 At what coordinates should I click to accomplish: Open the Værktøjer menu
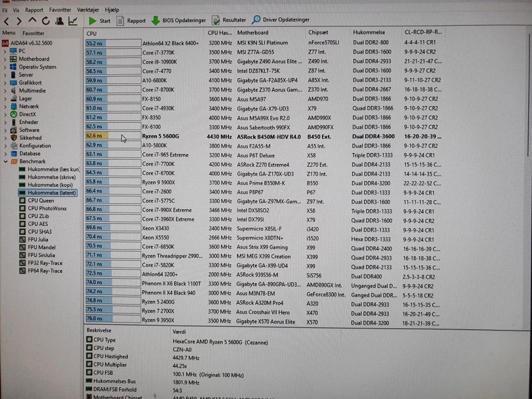(88, 10)
